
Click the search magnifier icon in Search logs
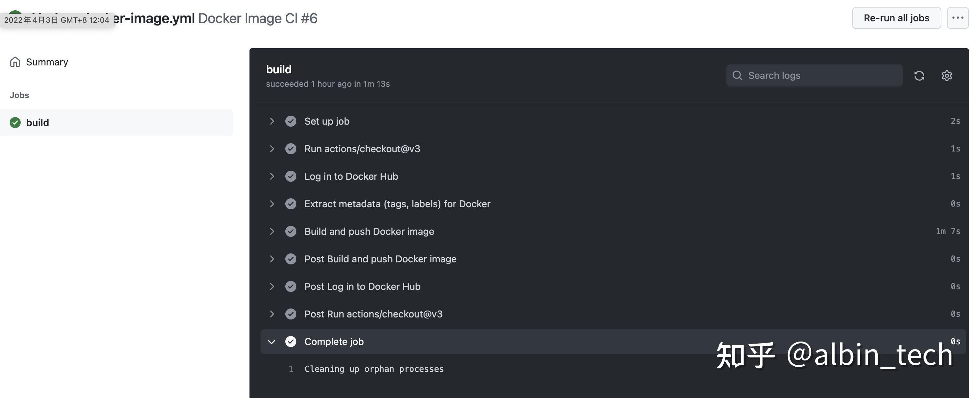(x=737, y=75)
